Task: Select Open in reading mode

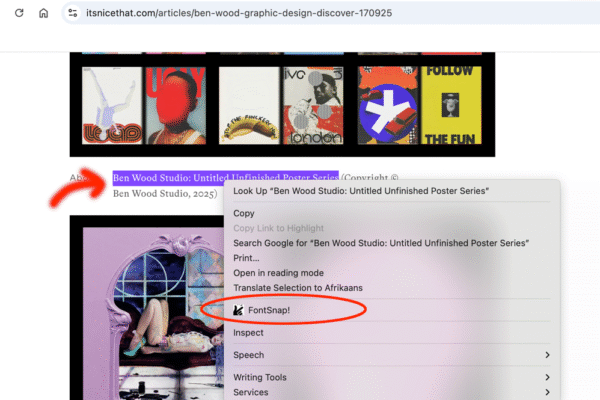Action: click(278, 273)
